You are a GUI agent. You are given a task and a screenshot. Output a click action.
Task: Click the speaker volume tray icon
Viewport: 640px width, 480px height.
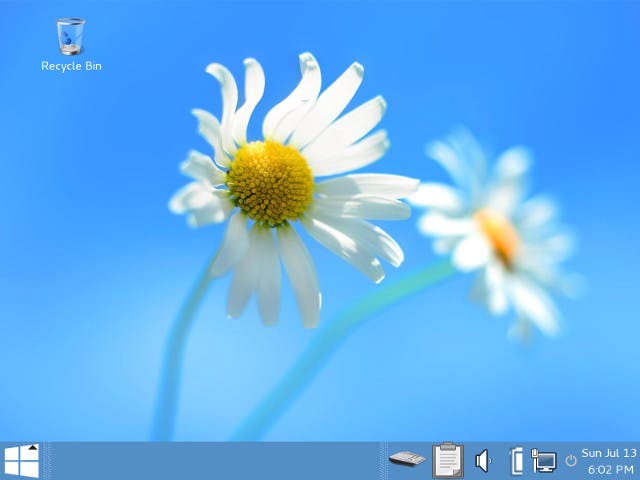click(483, 461)
